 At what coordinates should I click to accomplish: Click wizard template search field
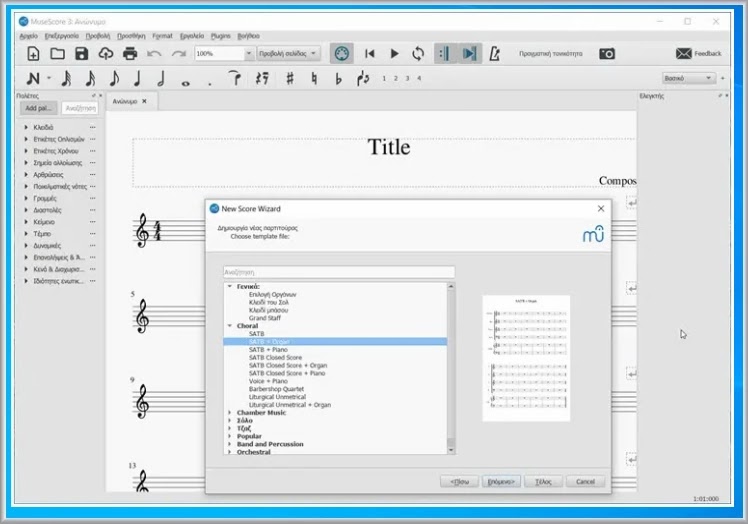pyautogui.click(x=339, y=272)
